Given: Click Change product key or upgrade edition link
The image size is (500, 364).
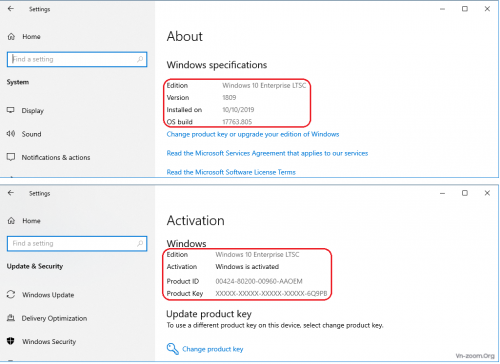Looking at the screenshot, I should coord(253,134).
